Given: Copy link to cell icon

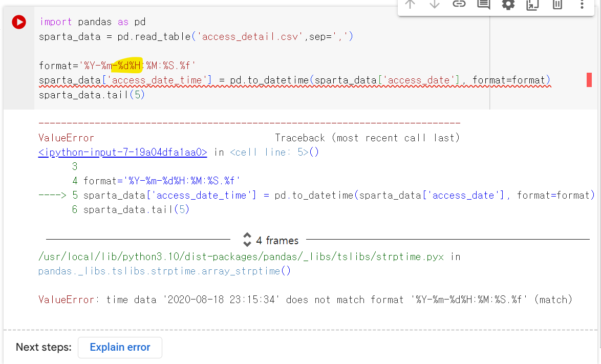Looking at the screenshot, I should (x=459, y=4).
